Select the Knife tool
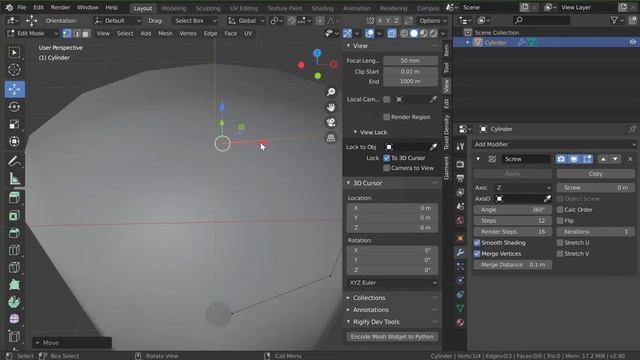Viewport: 640px width, 360px height. [x=14, y=267]
